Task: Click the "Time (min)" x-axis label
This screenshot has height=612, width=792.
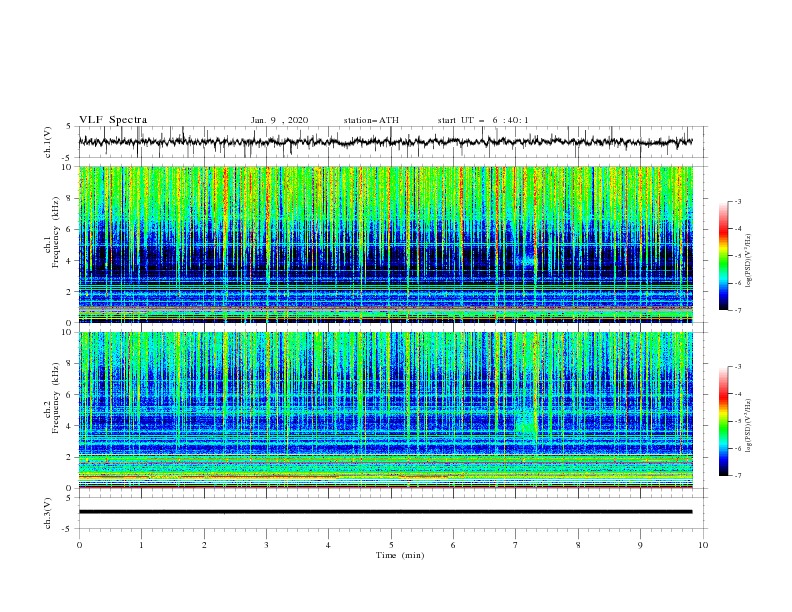Action: click(400, 555)
